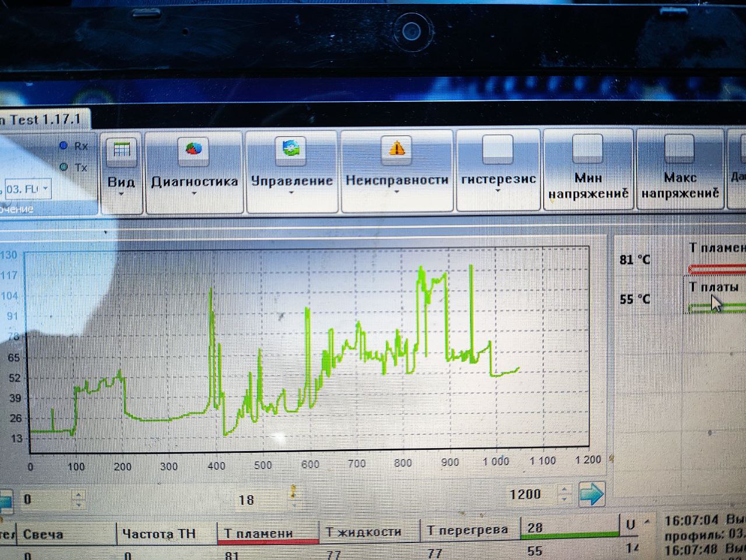The width and height of the screenshot is (746, 560).
Task: Click the chart end field showing 1200
Action: click(530, 495)
